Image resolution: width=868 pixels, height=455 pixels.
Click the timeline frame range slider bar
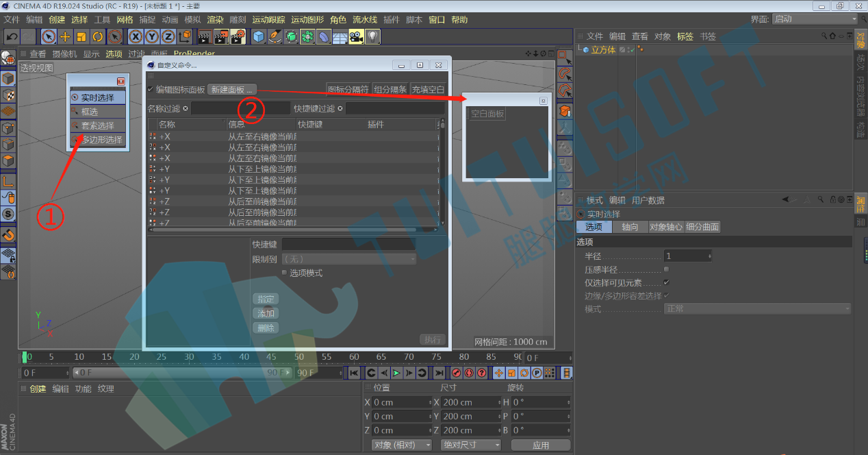182,373
